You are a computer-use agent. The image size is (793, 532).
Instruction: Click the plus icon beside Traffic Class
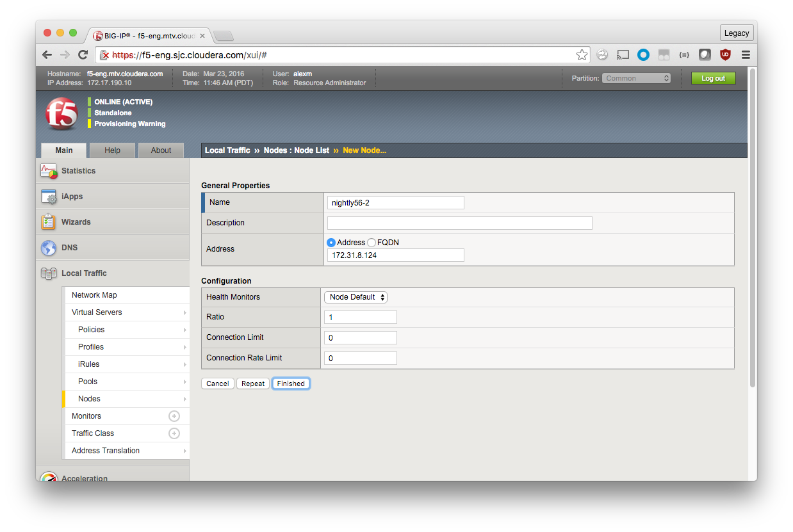174,433
